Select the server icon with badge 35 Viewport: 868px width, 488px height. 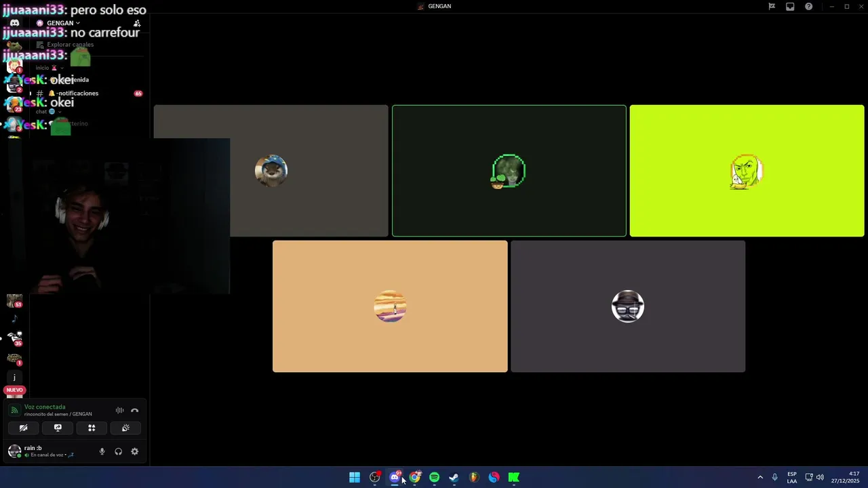pyautogui.click(x=14, y=338)
